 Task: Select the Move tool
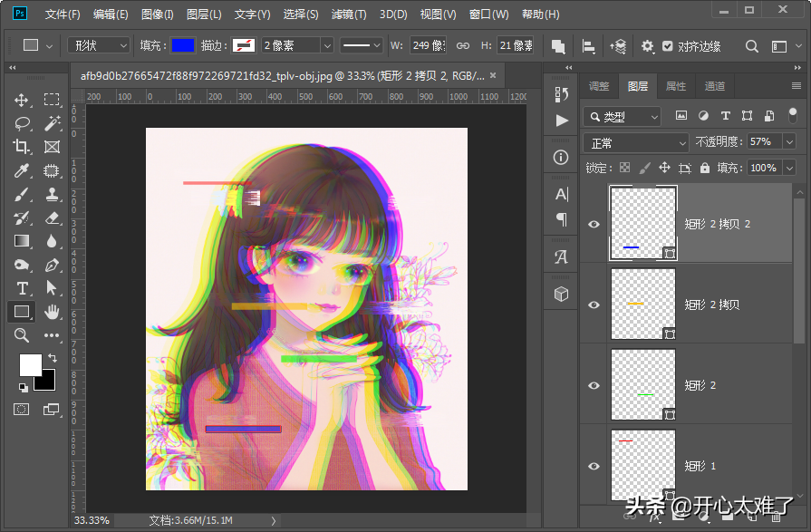(x=22, y=100)
